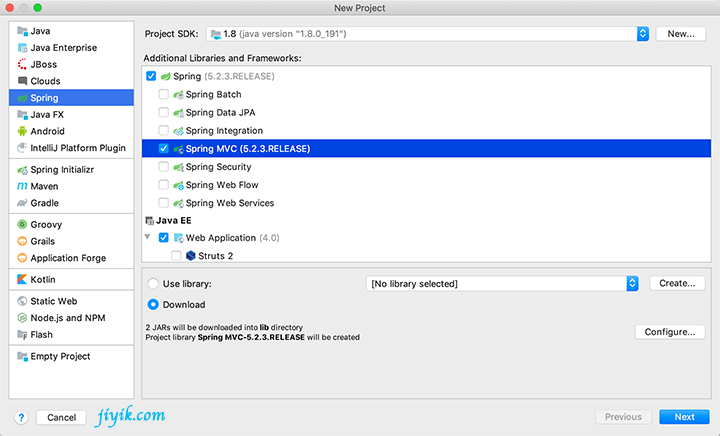The width and height of the screenshot is (720, 436).
Task: Enable the Spring Data JPA checkbox
Action: click(x=163, y=112)
